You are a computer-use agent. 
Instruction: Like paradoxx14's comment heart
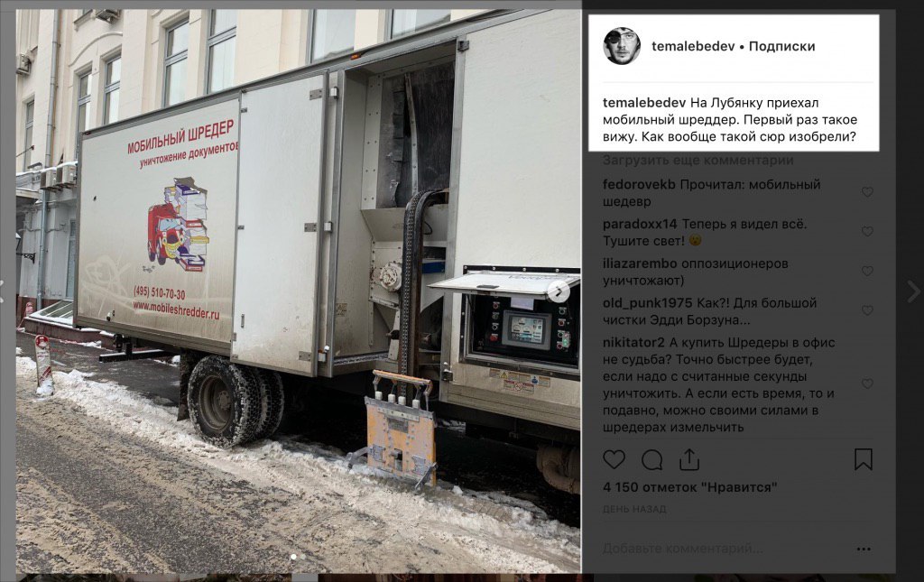point(867,232)
